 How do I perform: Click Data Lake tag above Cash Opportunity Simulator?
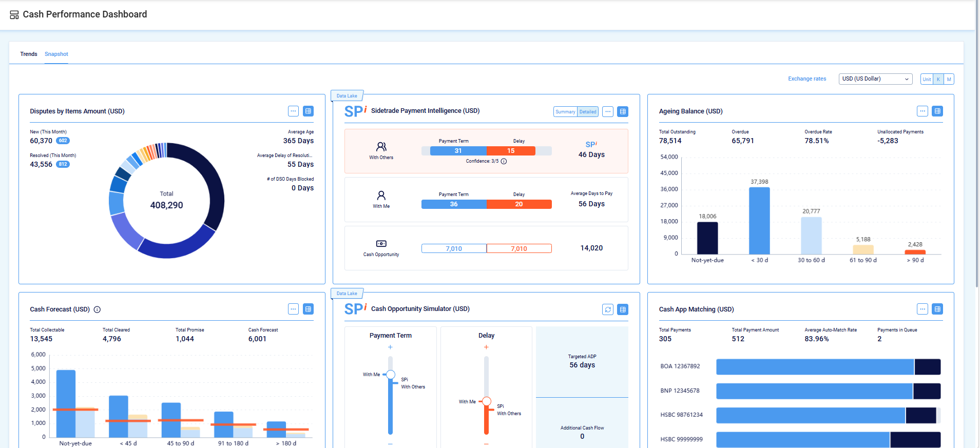click(347, 294)
